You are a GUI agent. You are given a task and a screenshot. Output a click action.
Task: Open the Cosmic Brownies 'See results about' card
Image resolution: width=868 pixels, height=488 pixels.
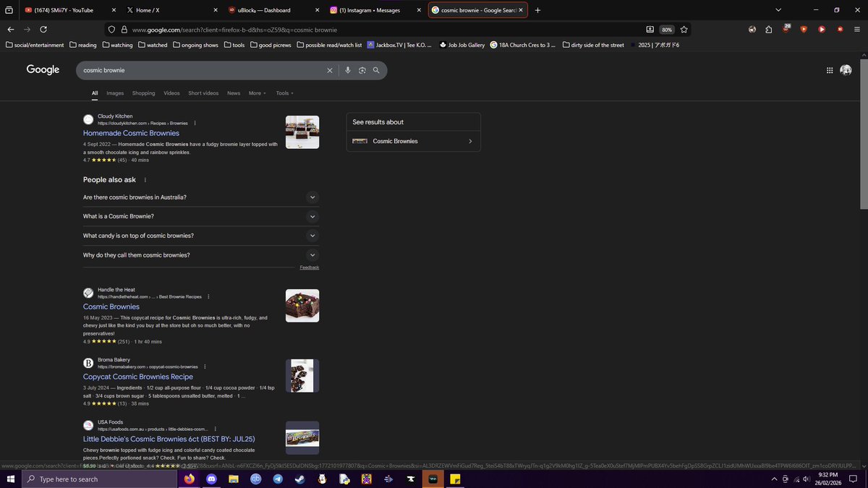[413, 141]
